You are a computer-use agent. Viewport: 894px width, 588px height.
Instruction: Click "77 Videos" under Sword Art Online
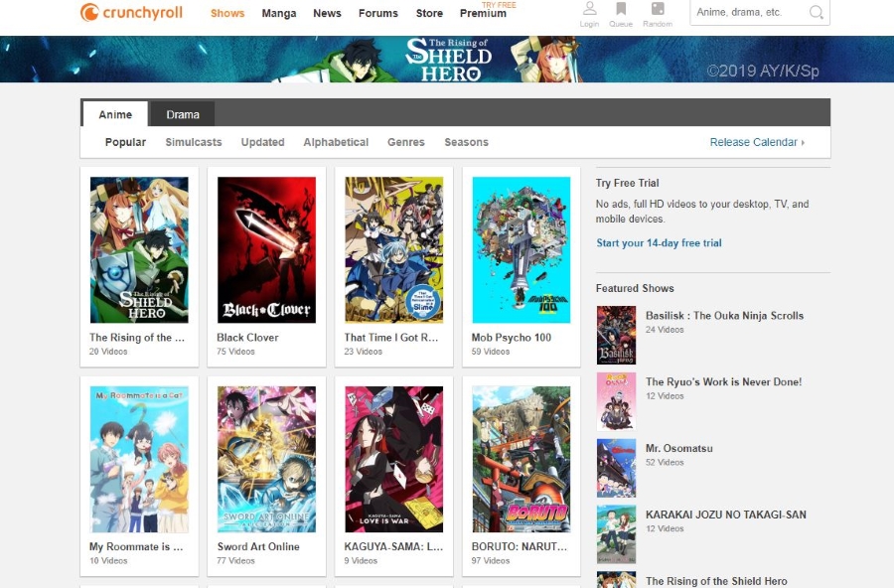[235, 560]
